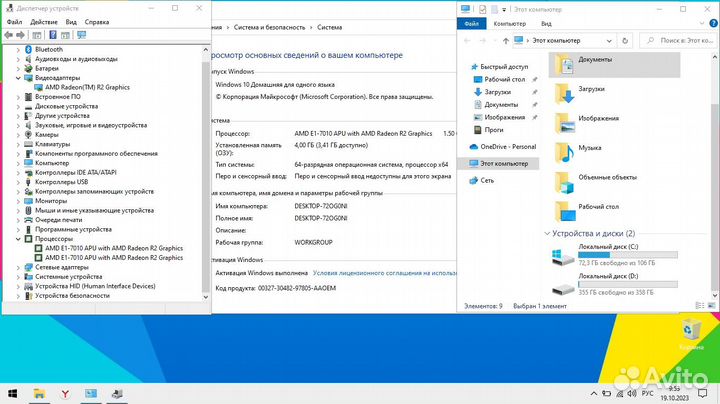720x404 pixels.
Task: Select AMD Radeon(TM) R2 Graphics adapter
Action: (87, 87)
